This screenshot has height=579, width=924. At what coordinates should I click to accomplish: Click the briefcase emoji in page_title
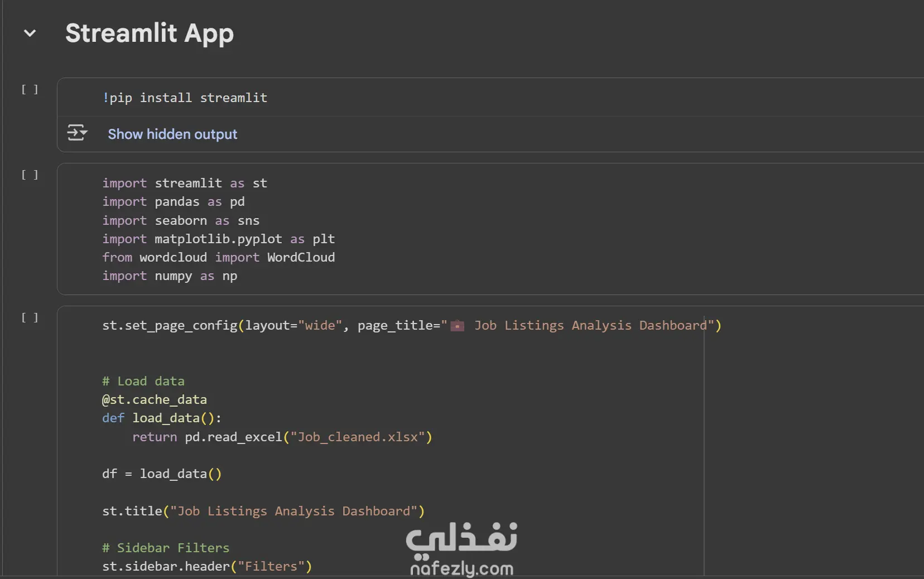point(458,325)
